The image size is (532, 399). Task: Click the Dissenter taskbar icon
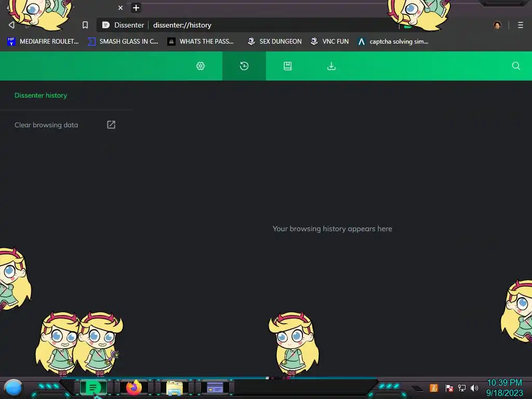94,388
